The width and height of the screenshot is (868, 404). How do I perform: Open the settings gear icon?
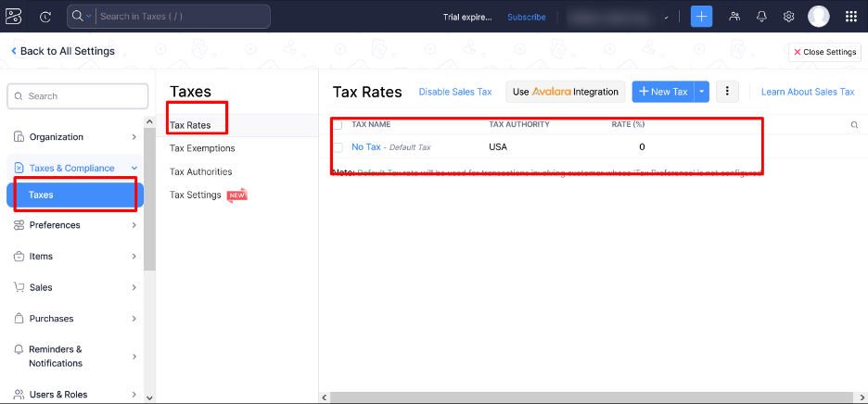pos(789,17)
